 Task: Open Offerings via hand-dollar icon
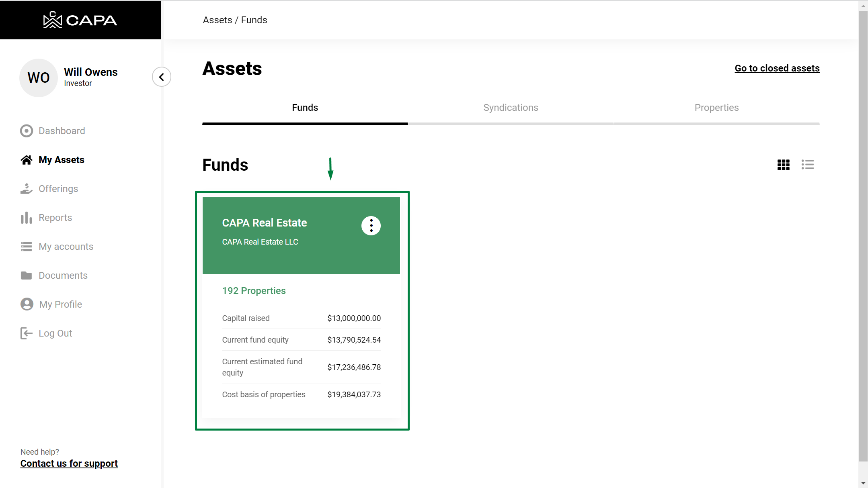[x=27, y=189]
